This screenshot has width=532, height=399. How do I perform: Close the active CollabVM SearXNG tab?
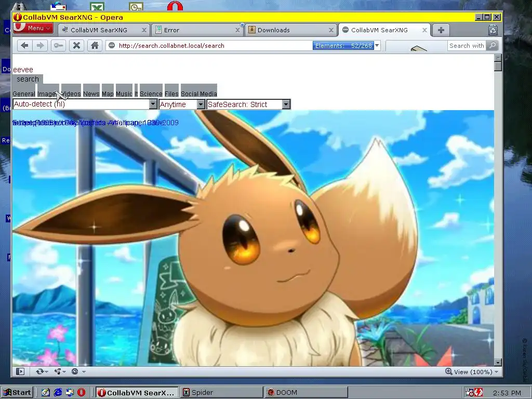424,30
